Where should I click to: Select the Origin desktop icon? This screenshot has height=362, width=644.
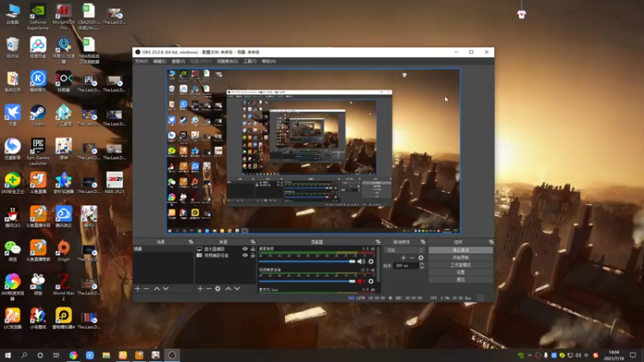tap(64, 251)
